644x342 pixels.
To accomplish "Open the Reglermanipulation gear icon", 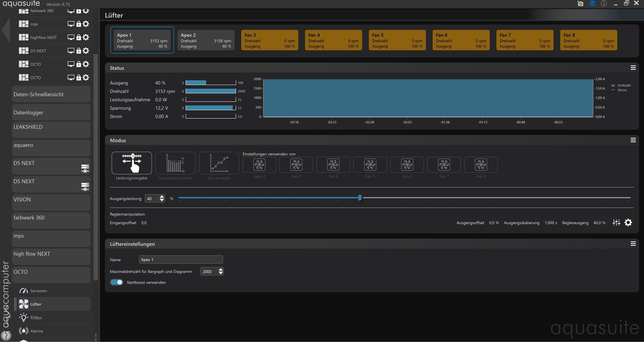I will coord(628,223).
